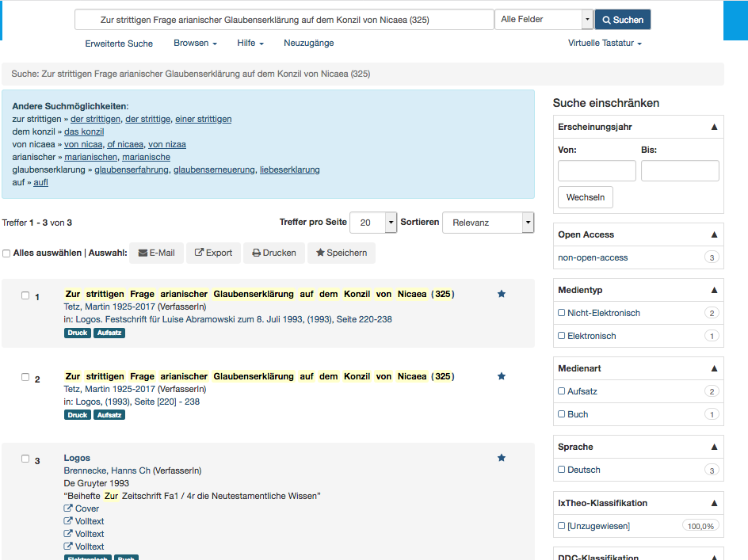Screen dimensions: 748x560
Task: Click the Aufsatz tag on result 2
Action: coord(109,415)
